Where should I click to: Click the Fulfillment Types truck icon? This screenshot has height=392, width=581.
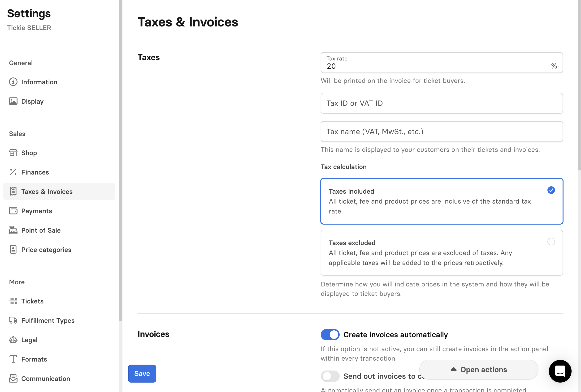tap(13, 320)
